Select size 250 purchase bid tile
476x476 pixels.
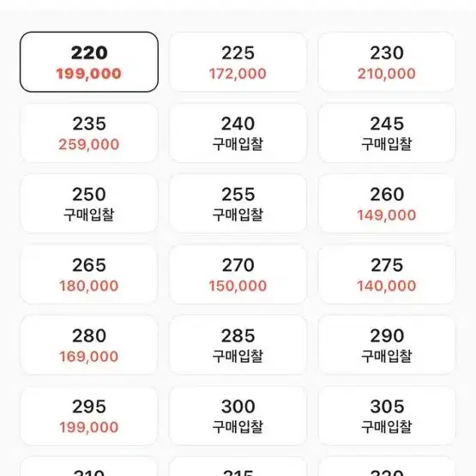[89, 204]
